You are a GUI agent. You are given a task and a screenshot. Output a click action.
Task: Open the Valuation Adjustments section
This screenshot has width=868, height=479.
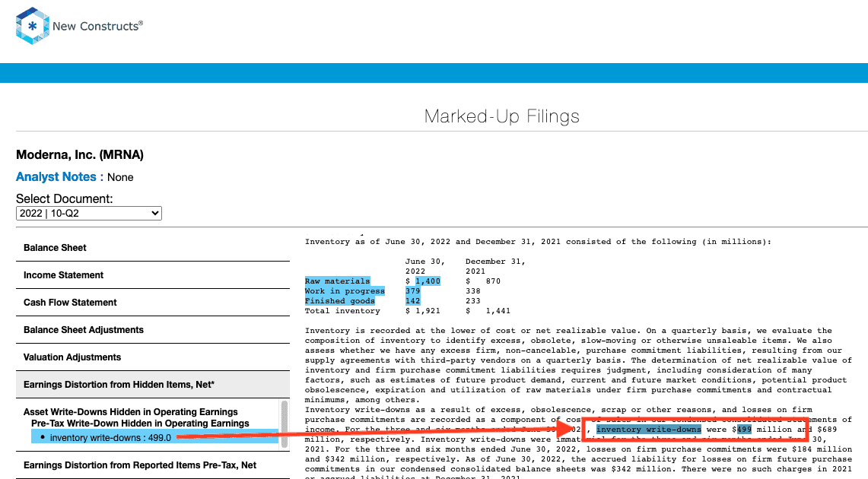[x=153, y=357]
